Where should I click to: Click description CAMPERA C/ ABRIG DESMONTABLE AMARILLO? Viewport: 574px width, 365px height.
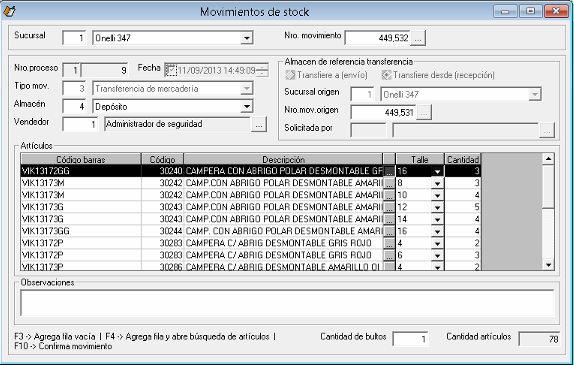(x=283, y=267)
